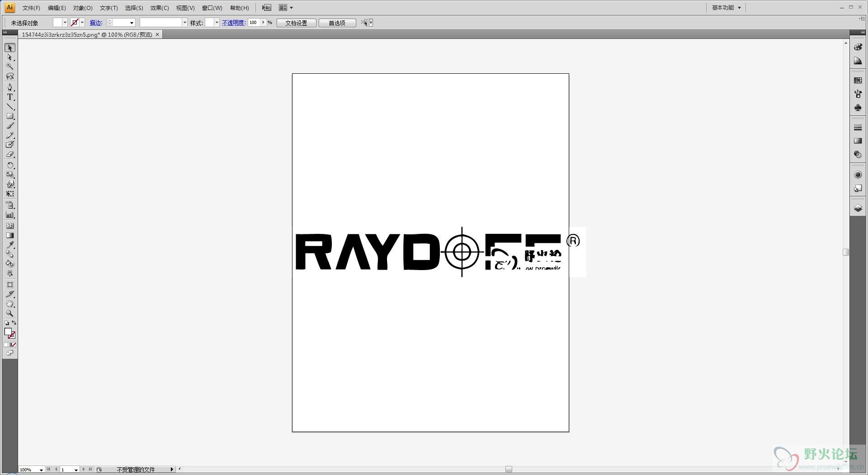Open the Color Guide panel

858,61
